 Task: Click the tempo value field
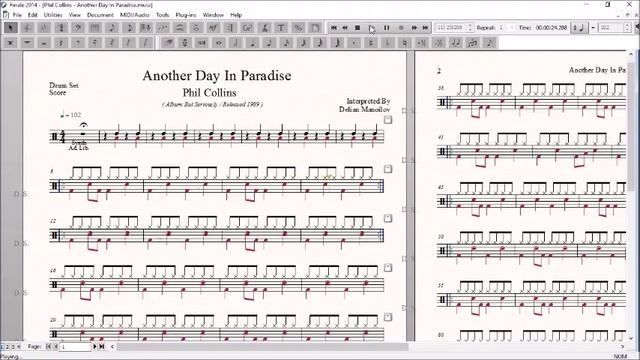pyautogui.click(x=611, y=28)
